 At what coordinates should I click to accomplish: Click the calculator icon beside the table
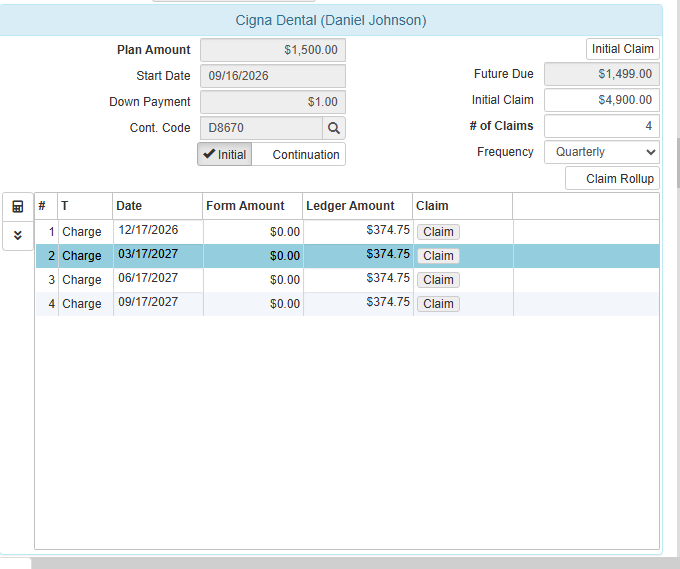tap(18, 206)
